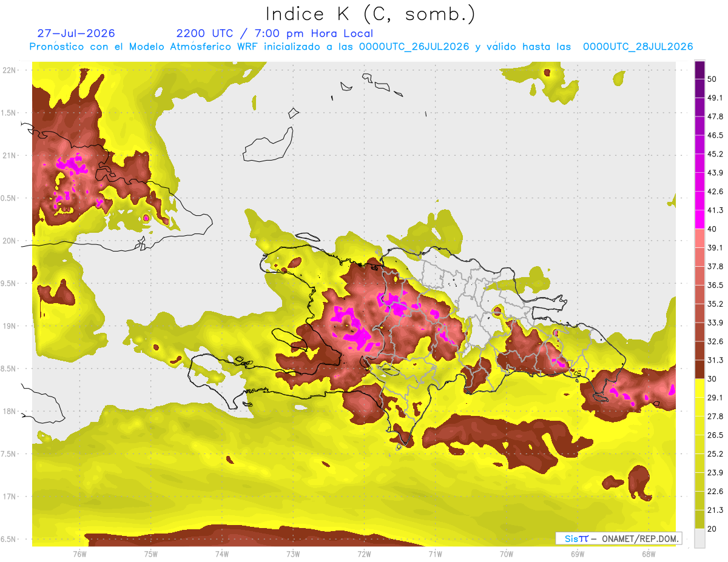
Task: Click the longitude axis label "75W"
Action: 150,554
